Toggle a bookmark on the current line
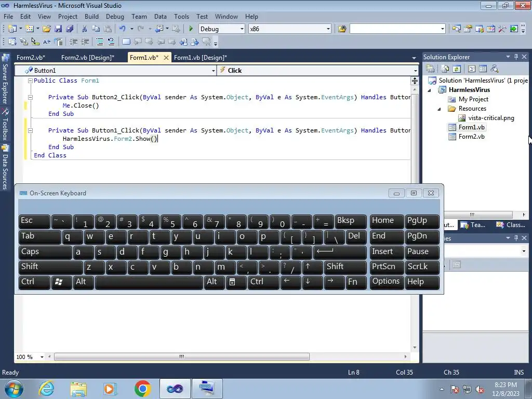The height and width of the screenshot is (399, 532). click(x=126, y=42)
